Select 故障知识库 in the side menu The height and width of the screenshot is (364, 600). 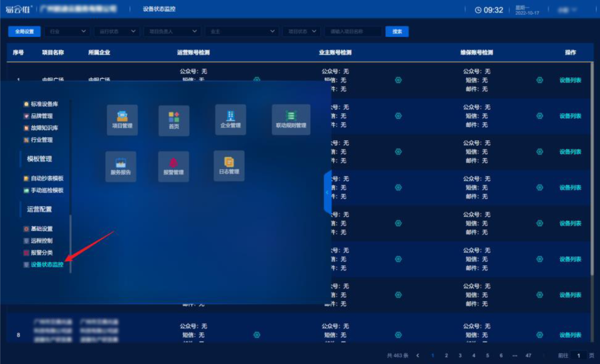tap(44, 128)
